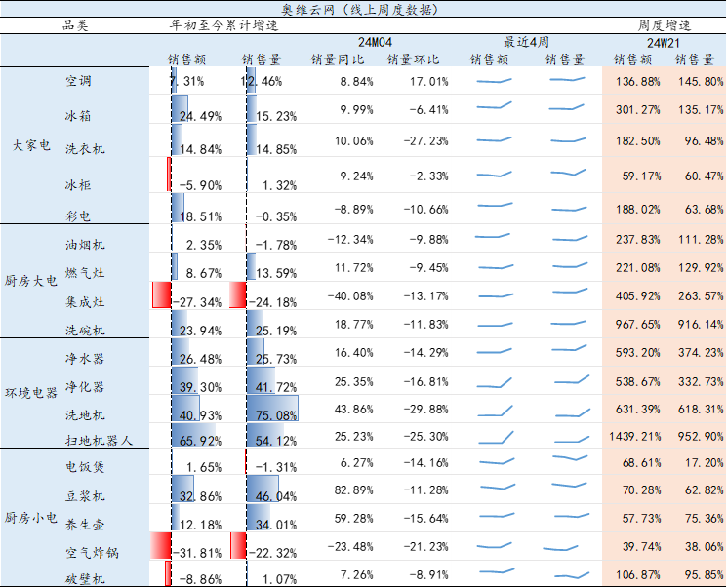Select the -29.88% value for 洗地机
This screenshot has height=588, width=727.
(x=425, y=410)
